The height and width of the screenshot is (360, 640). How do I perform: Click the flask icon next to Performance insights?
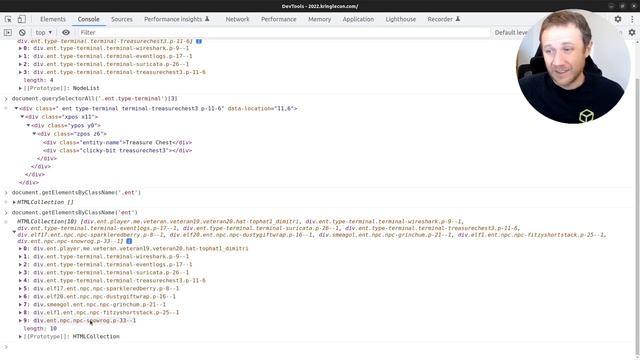(x=207, y=19)
